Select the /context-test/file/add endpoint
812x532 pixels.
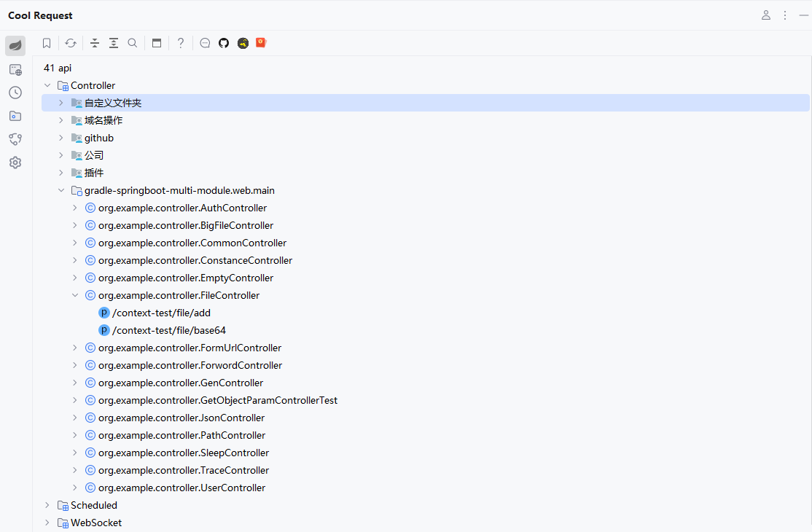point(161,313)
